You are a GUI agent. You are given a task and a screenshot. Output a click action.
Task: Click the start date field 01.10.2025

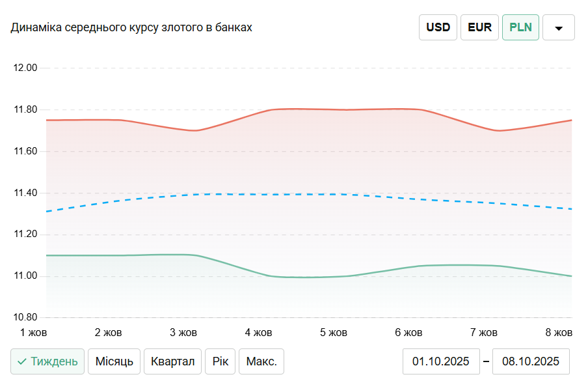pyautogui.click(x=440, y=361)
